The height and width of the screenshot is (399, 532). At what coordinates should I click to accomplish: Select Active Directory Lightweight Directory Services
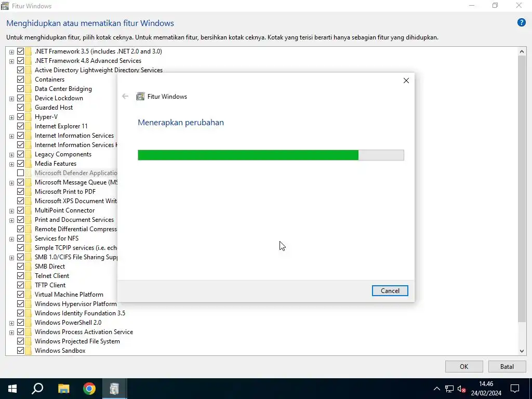point(98,70)
